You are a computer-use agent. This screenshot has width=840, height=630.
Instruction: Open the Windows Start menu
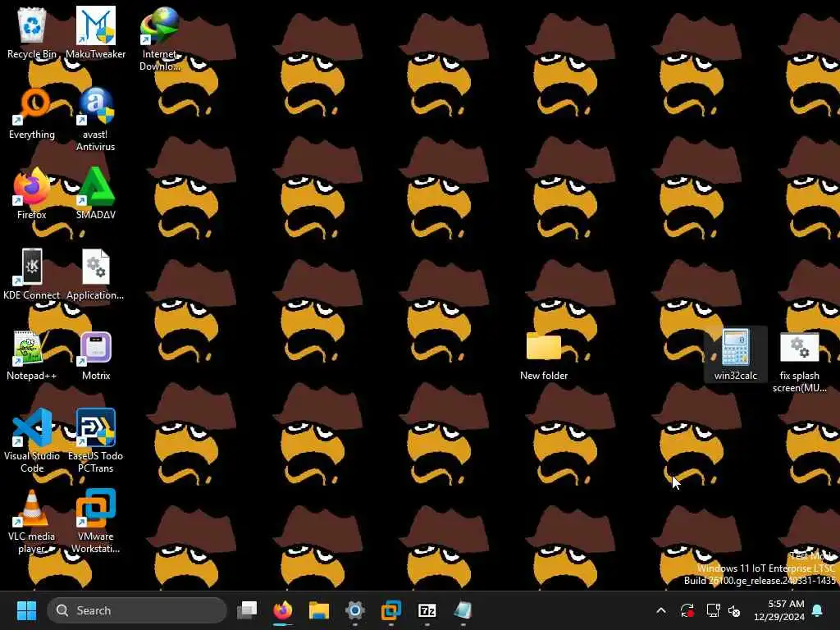(26, 610)
